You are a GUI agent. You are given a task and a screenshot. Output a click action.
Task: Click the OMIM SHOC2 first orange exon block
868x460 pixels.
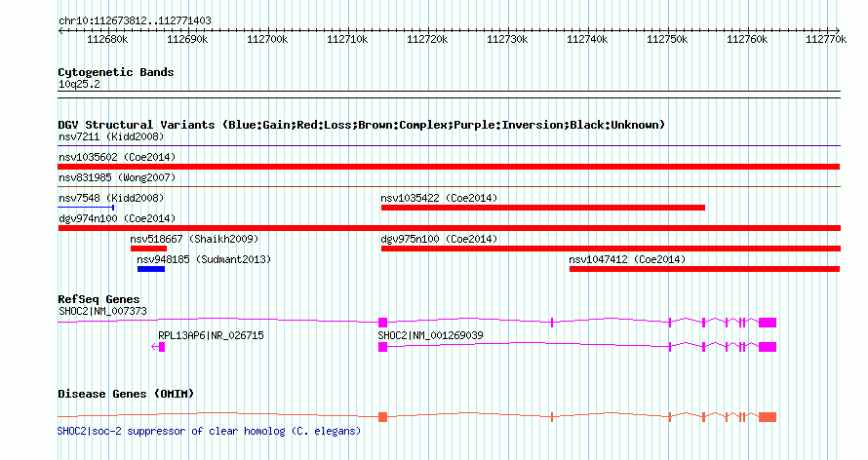point(382,417)
